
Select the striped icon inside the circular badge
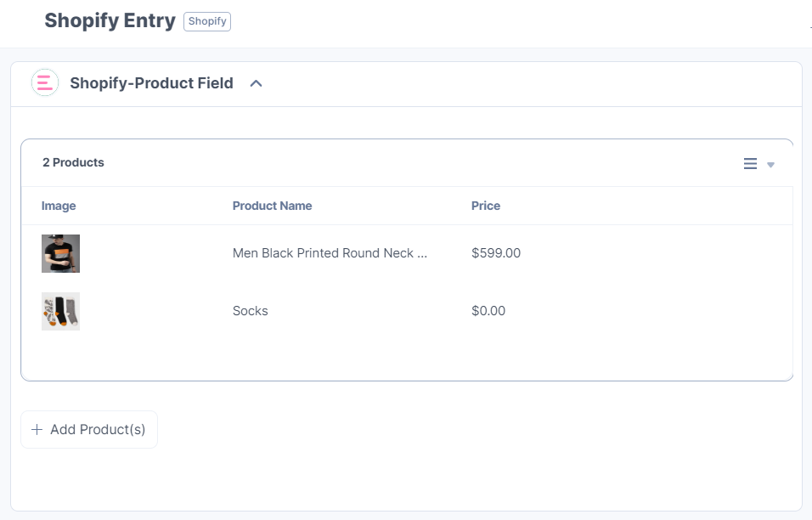pos(44,82)
